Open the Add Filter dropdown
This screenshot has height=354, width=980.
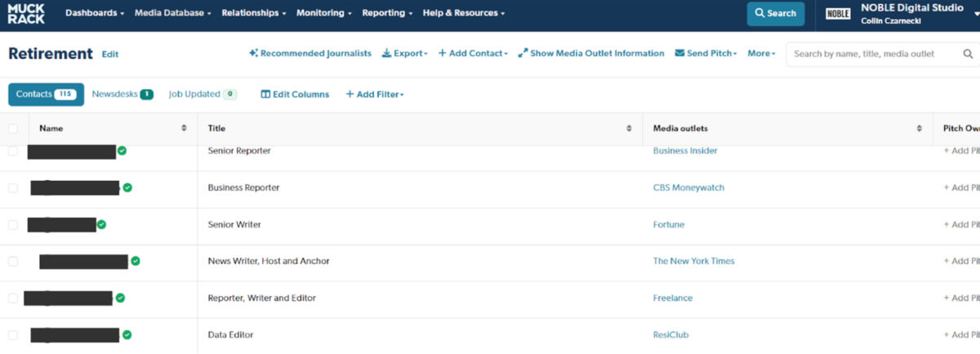tap(375, 94)
